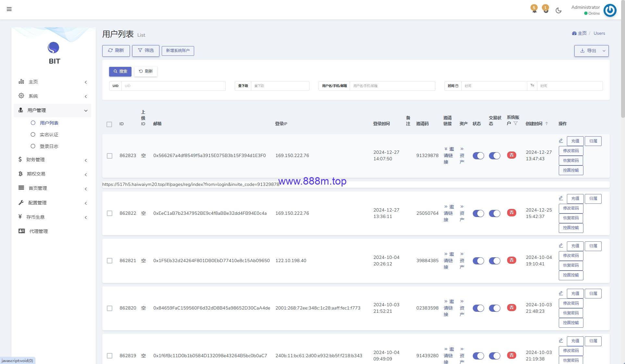The image size is (625, 364).
Task: Click 修改密码 button for user 862820
Action: [571, 303]
